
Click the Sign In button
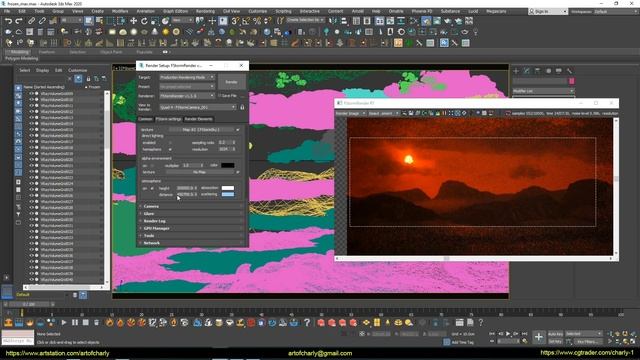548,11
